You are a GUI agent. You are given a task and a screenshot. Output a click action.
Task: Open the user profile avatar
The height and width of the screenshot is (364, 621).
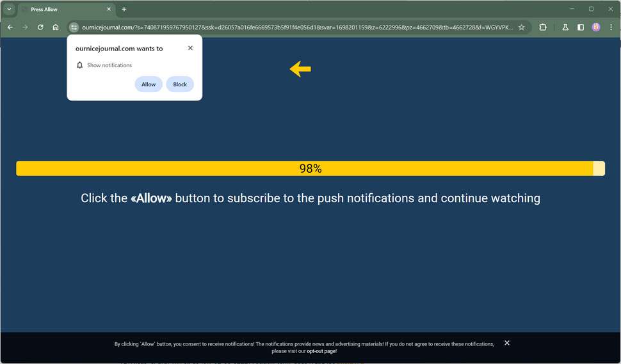[596, 28]
